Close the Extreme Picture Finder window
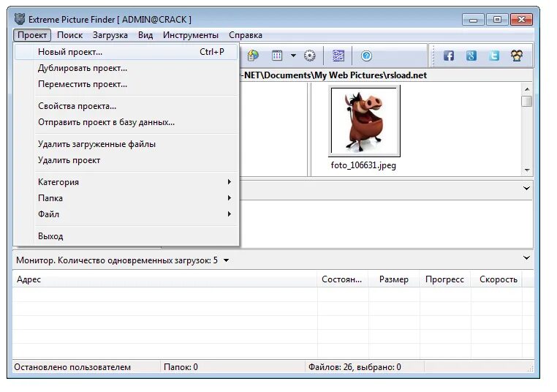The width and height of the screenshot is (557, 392). pos(521,20)
